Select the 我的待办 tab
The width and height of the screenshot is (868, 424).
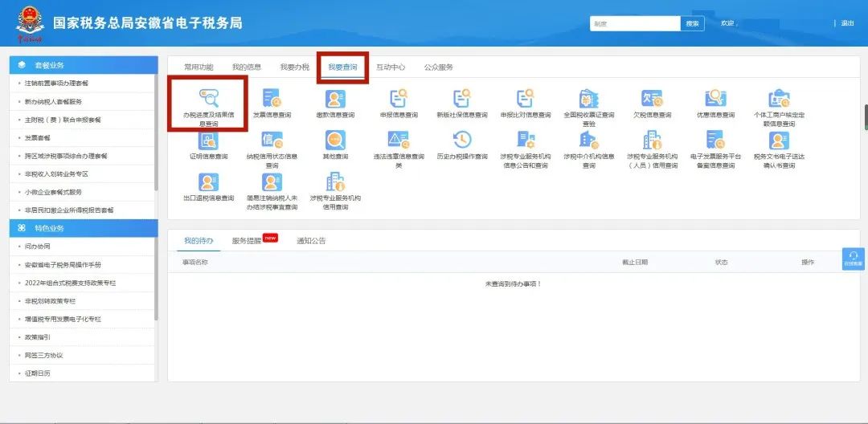coord(199,240)
